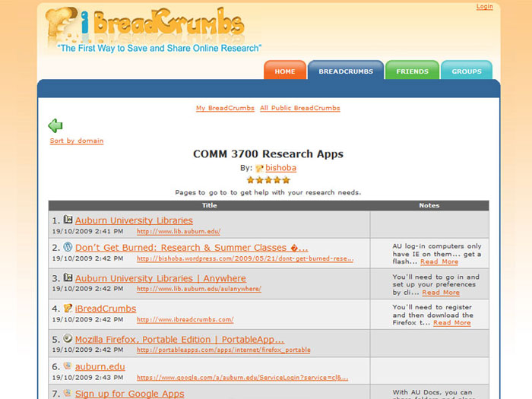Open the FRIENDS tab
The image size is (532, 399).
(412, 70)
